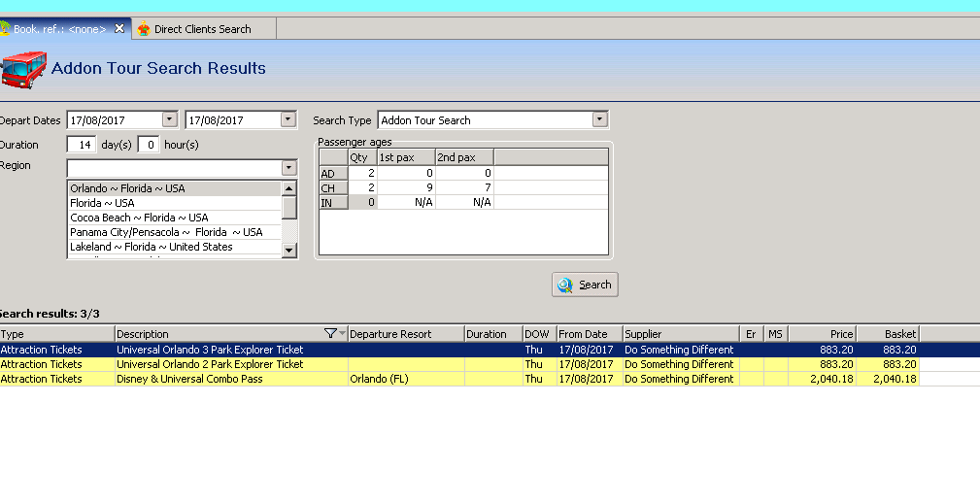Click the From Date column header
Screen dimensions: 980x504
tap(590, 334)
